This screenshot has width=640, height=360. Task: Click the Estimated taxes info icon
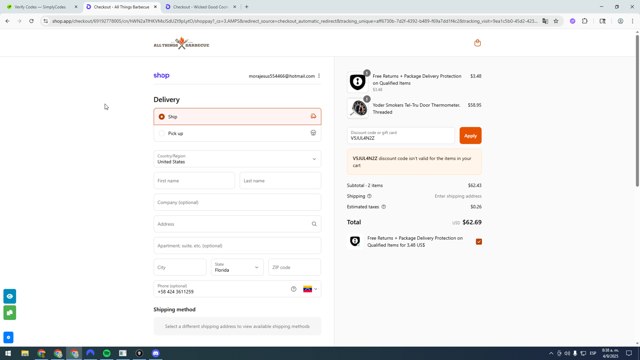click(384, 207)
